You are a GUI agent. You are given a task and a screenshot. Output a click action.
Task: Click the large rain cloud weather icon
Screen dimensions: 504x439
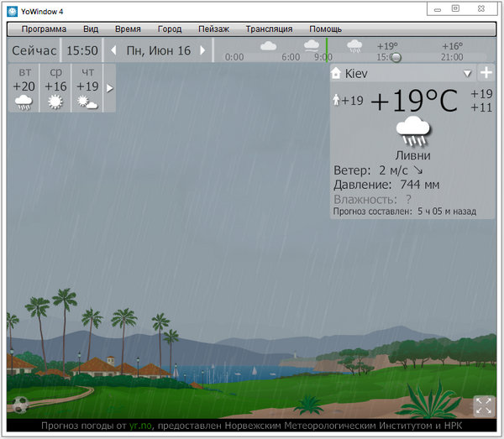tap(412, 132)
